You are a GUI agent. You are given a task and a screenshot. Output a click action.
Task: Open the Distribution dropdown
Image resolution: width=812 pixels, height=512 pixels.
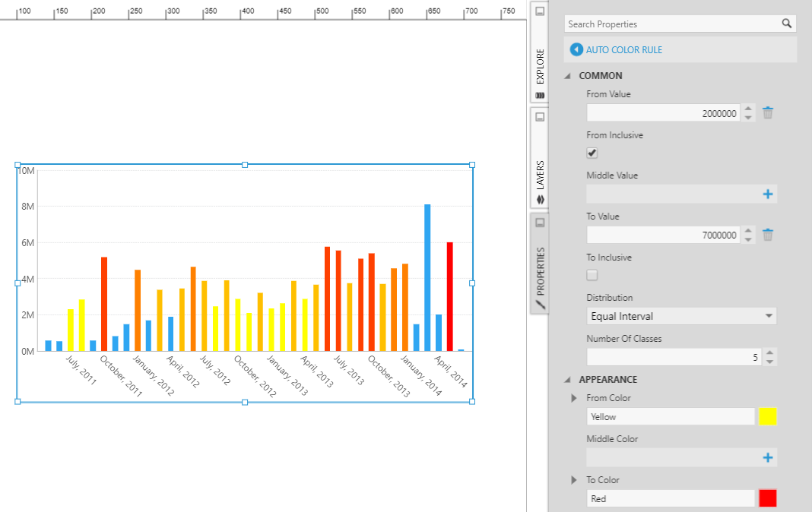pyautogui.click(x=681, y=316)
